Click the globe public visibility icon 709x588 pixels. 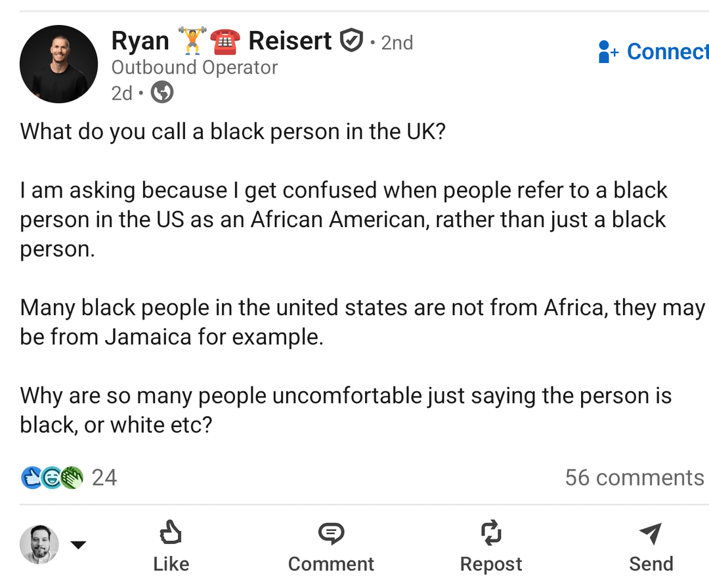(162, 93)
